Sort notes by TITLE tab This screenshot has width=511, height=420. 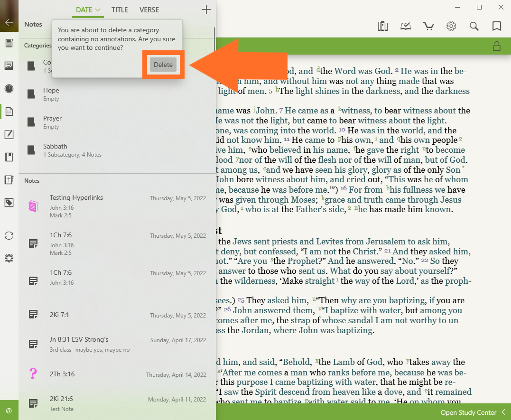coord(120,10)
